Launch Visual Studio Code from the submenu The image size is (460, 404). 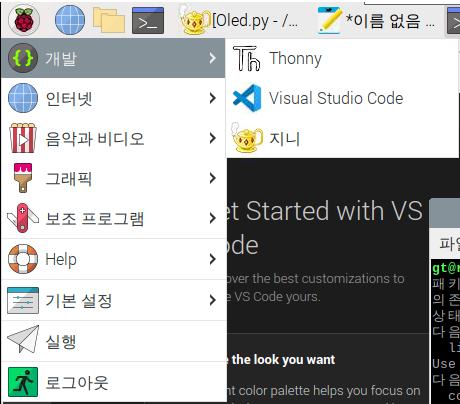pos(342,98)
